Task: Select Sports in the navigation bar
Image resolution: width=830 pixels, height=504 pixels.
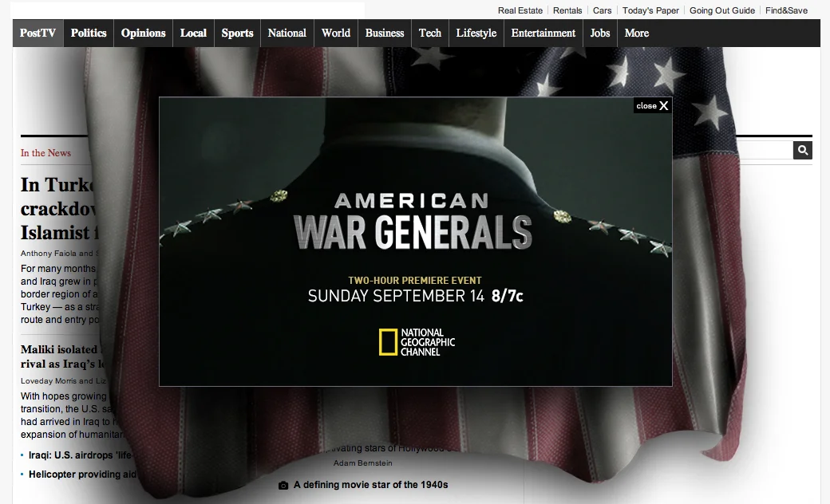Action: click(x=237, y=33)
